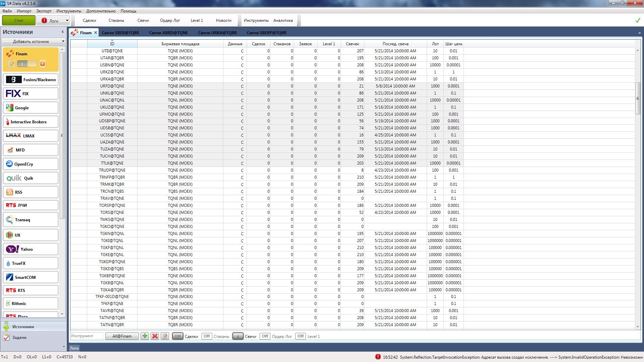Open the Файл menu
This screenshot has height=362, width=644.
coord(7,11)
